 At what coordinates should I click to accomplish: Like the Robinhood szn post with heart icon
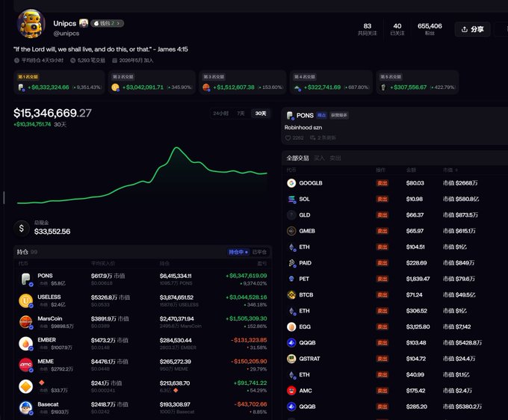[288, 138]
